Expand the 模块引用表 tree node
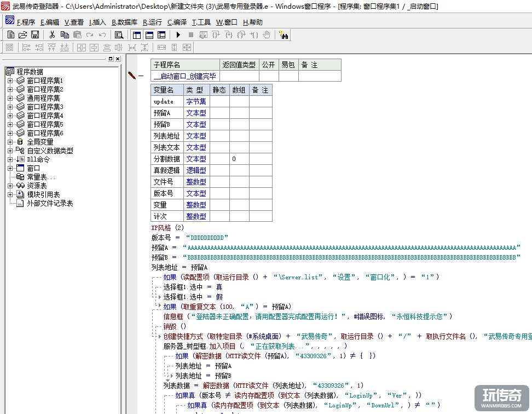Screen dimensions: 532x414 (10, 195)
